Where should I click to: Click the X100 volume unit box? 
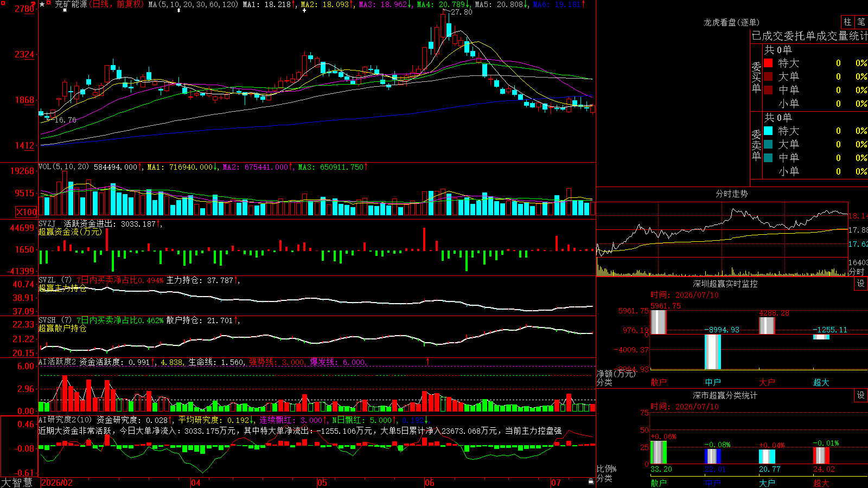pos(27,212)
